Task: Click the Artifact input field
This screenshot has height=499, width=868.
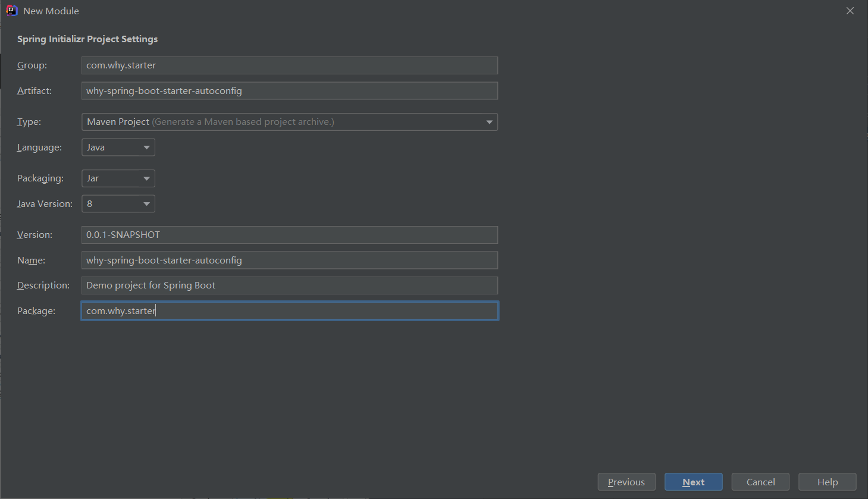Action: (x=290, y=91)
